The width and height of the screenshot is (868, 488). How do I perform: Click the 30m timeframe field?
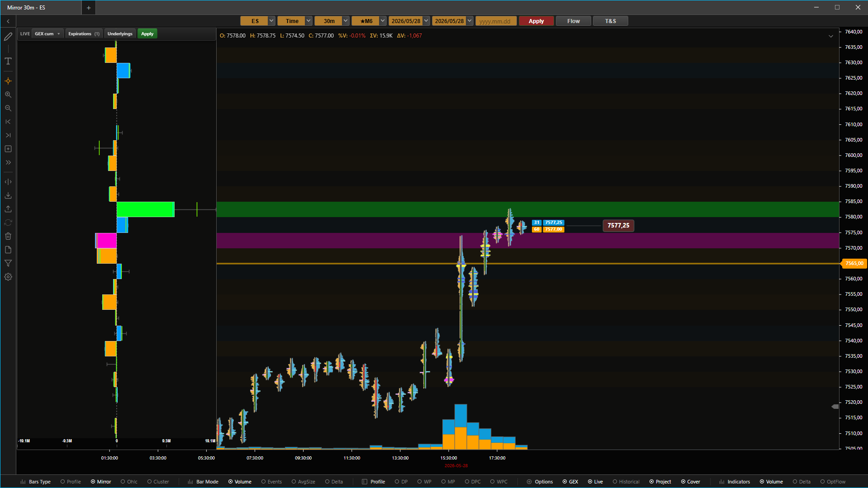pos(328,21)
